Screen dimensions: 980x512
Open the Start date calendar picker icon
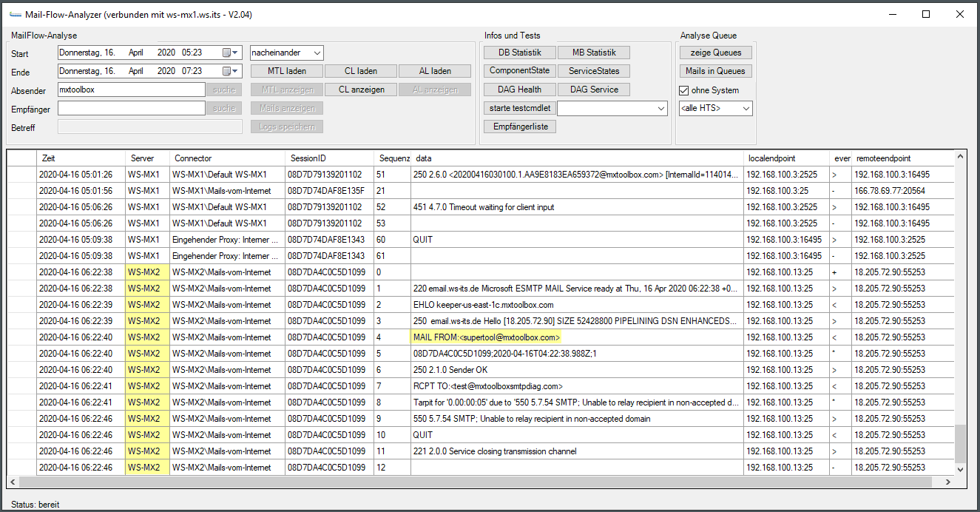tap(226, 53)
